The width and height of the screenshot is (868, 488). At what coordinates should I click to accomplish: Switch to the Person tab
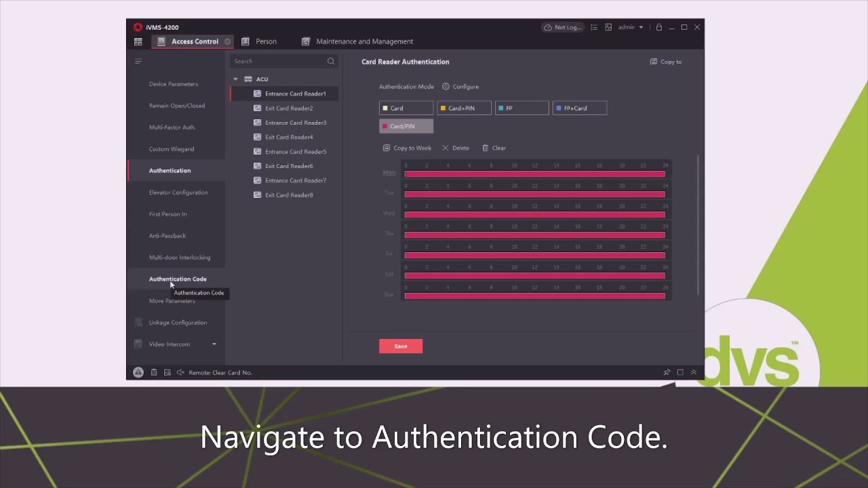tap(259, 41)
